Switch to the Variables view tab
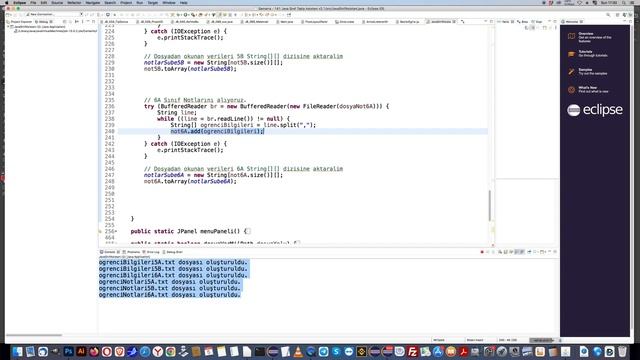640x360 pixels. pos(505,22)
